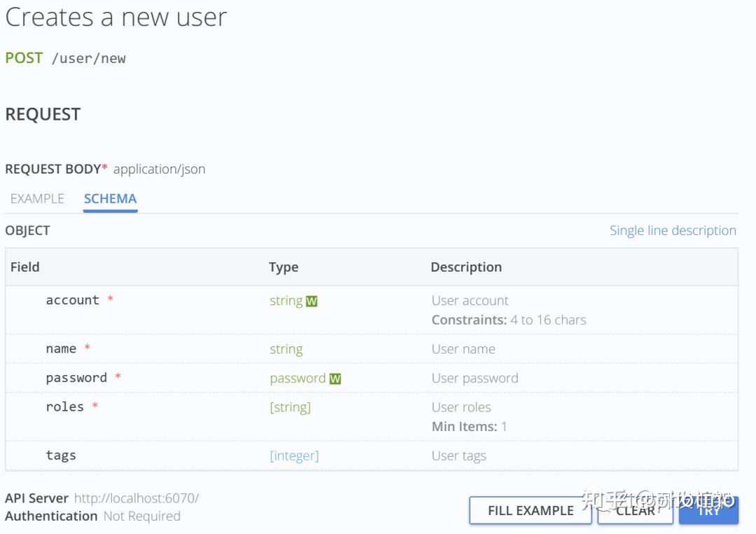This screenshot has height=534, width=756.
Task: Click the /user/new endpoint path
Action: point(89,59)
